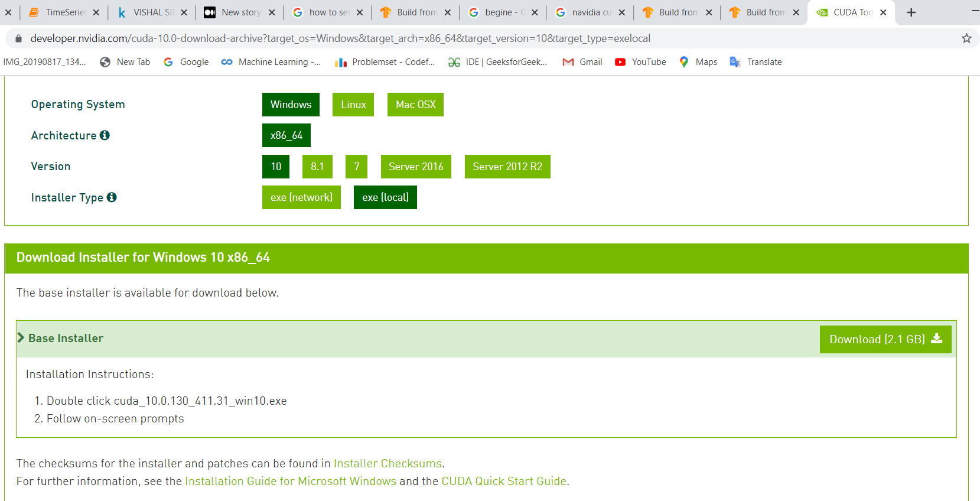Close the 'navidia cu' tab
980x501 pixels.
[622, 12]
